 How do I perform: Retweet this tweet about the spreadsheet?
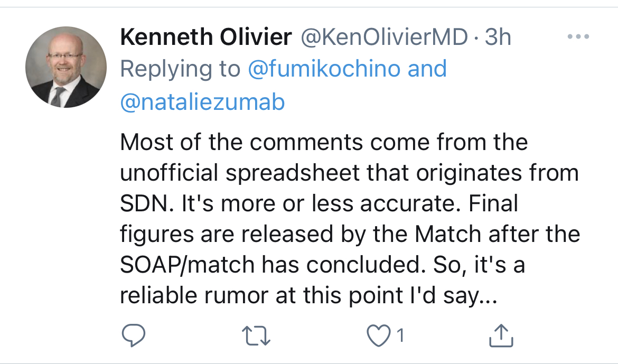click(256, 335)
